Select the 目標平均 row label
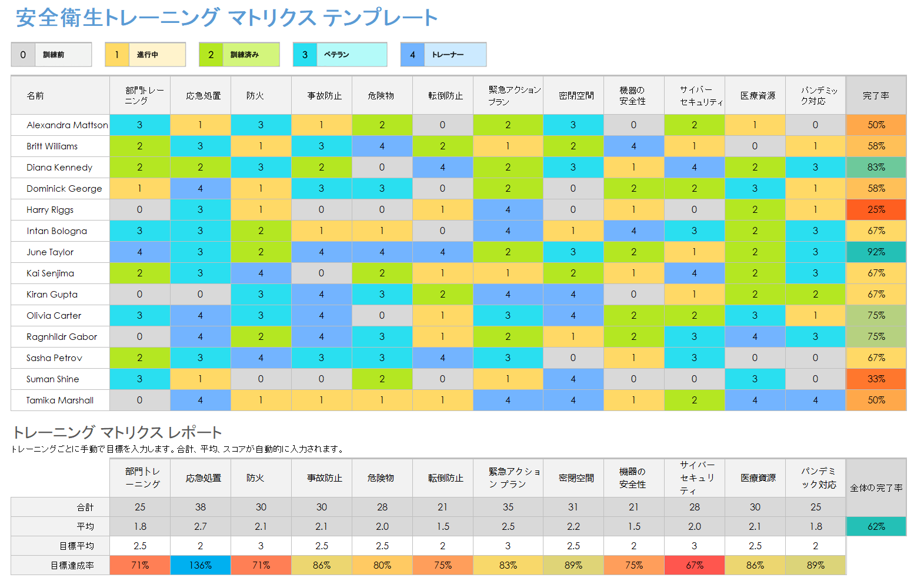The height and width of the screenshot is (581, 924). 61,546
